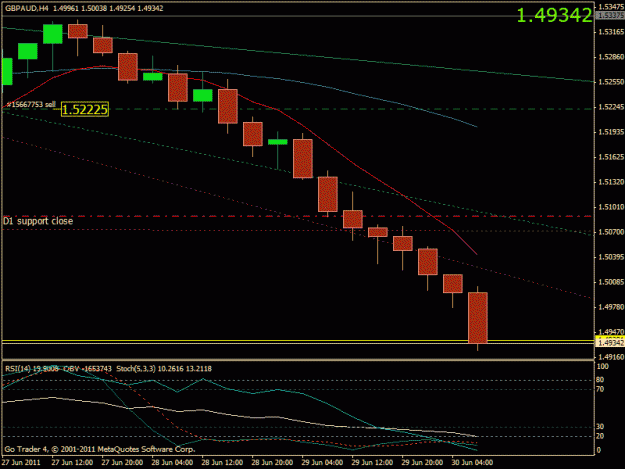Click the 29 Jun 20:00 time label

[422, 463]
